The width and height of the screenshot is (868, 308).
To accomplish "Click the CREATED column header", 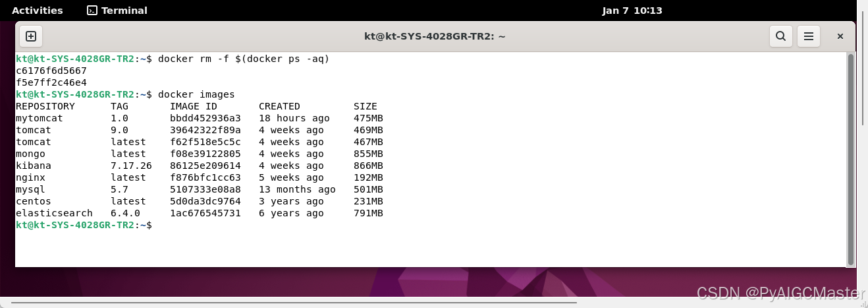I will [279, 106].
